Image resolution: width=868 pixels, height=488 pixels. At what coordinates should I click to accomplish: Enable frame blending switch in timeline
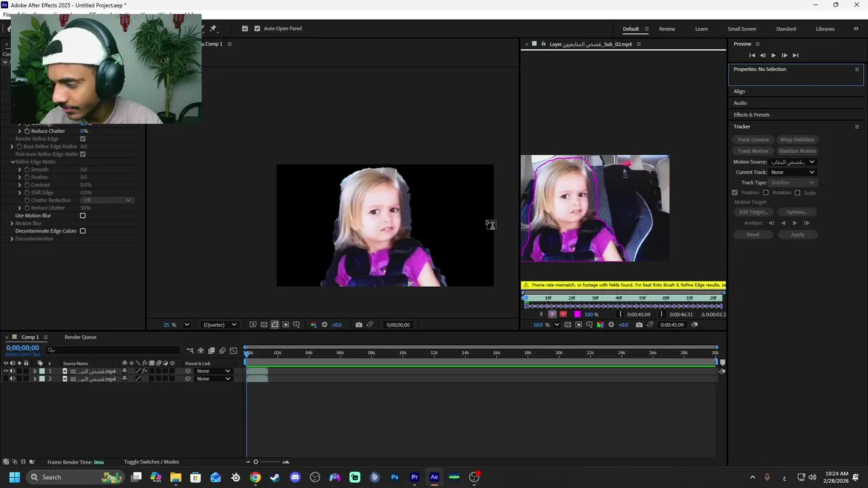pyautogui.click(x=211, y=350)
